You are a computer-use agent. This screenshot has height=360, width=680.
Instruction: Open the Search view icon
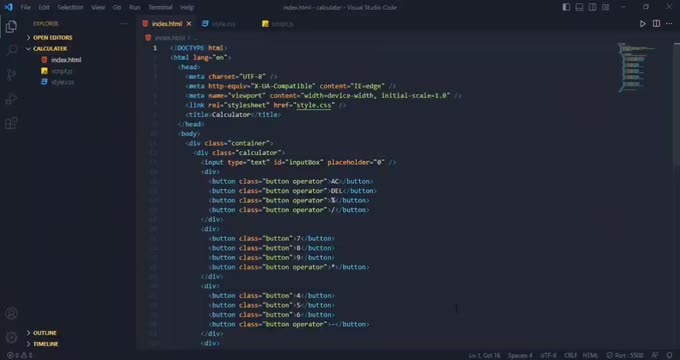11,51
